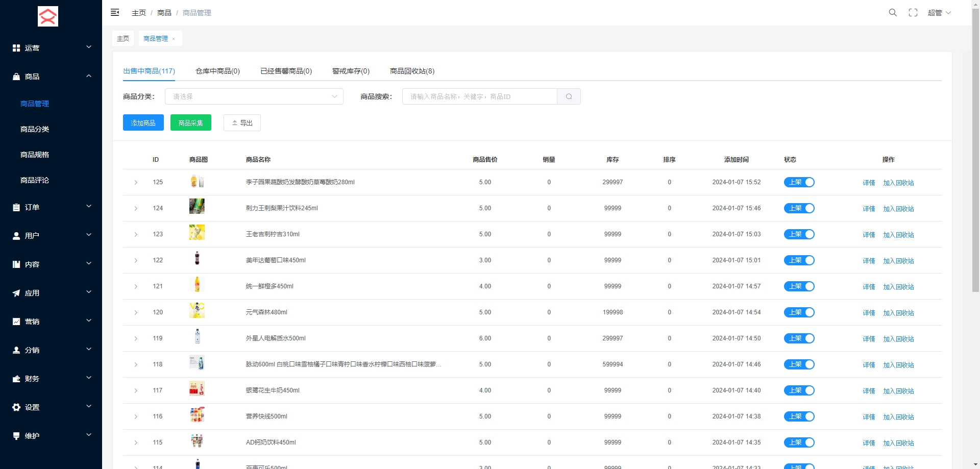
Task: Click 加入回收站 for product 115
Action: tap(898, 443)
